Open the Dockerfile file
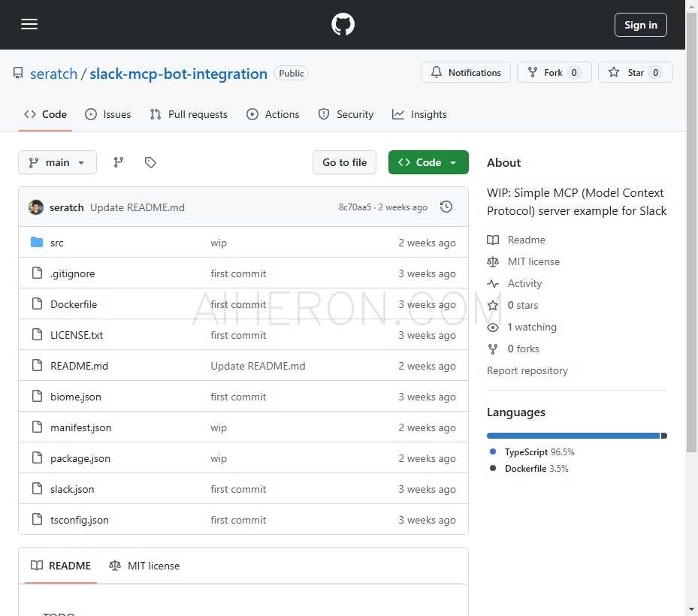The height and width of the screenshot is (616, 698). coord(74,304)
